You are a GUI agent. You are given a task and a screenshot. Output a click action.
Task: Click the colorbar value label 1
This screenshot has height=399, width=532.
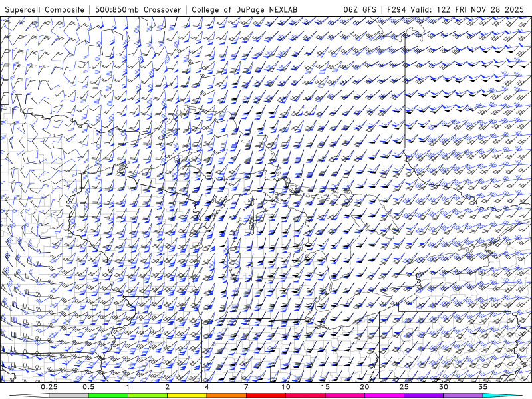tap(128, 387)
